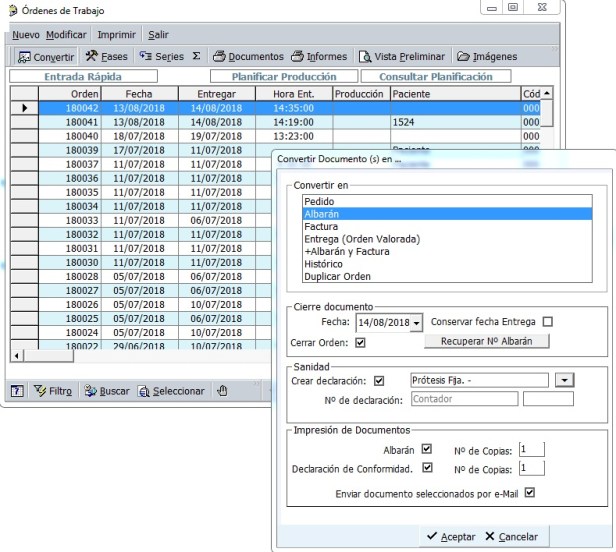
Task: Click the Albarán Nº de Copias field
Action: tap(530, 449)
